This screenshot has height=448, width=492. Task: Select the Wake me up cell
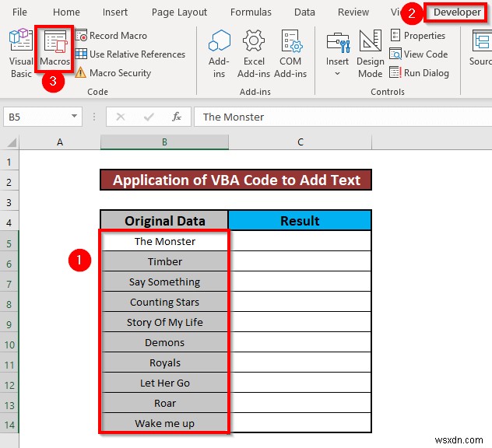[x=165, y=423]
